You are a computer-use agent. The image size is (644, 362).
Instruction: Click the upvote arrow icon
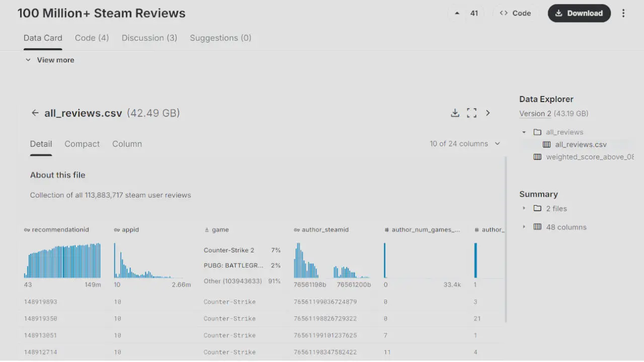tap(457, 14)
